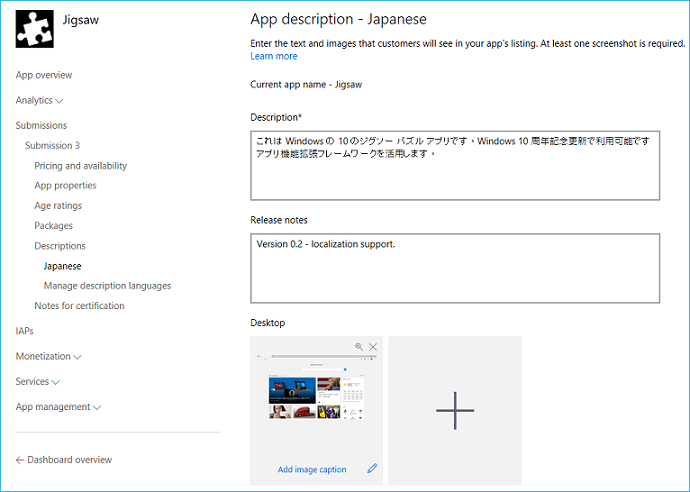Open Pricing and availability
Screen dimensions: 690x492
pyautogui.click(x=81, y=165)
